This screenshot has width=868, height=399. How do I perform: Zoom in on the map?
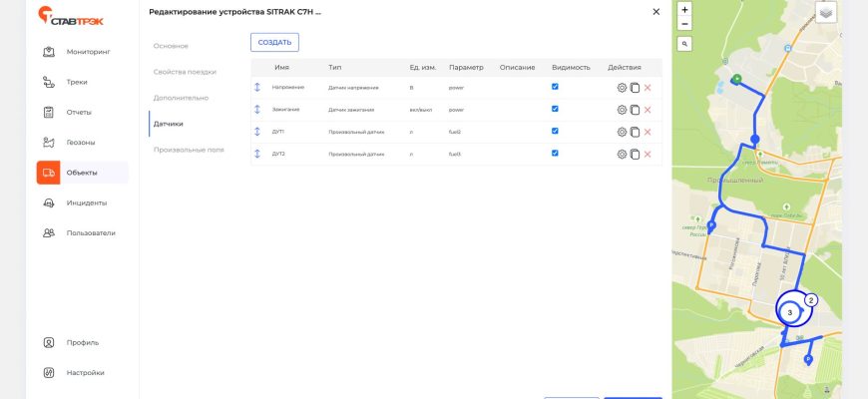tap(683, 9)
